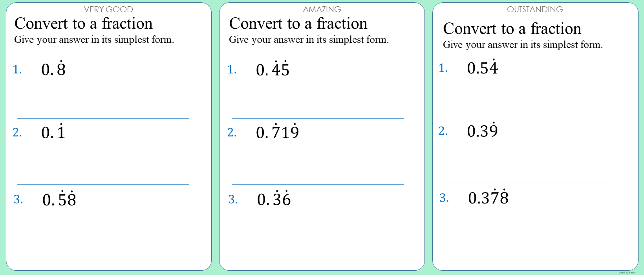
Task: Click the decimal 0.39 question
Action: click(482, 131)
